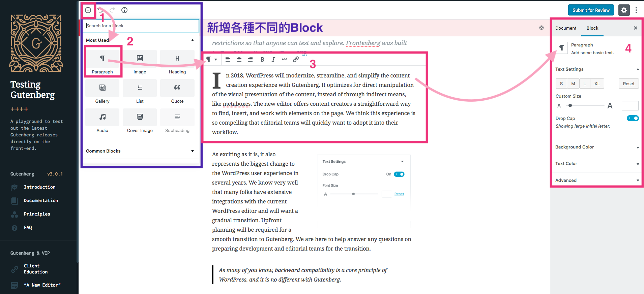
Task: Expand the Advanced settings panel
Action: tap(597, 180)
